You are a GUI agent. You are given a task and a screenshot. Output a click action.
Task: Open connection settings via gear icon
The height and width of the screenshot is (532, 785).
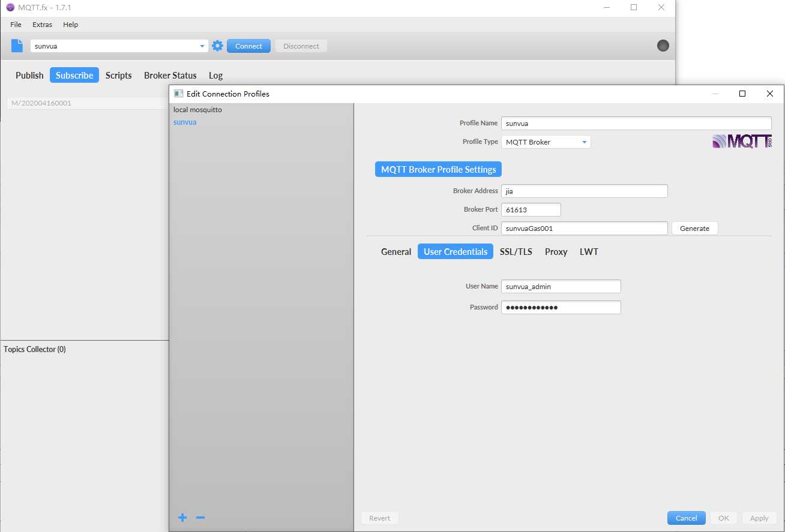coord(217,46)
